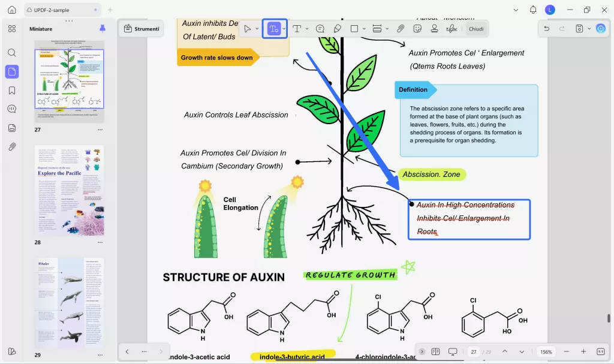This screenshot has height=364, width=614.
Task: Select the measure tool
Action: coord(377,29)
